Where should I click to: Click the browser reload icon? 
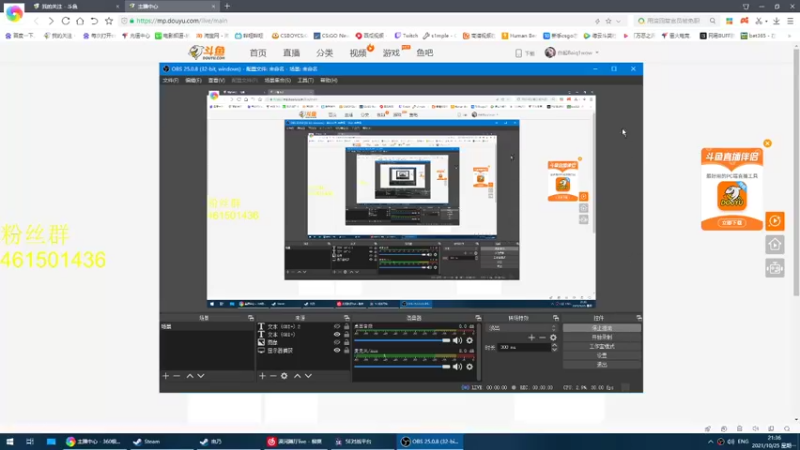click(x=66, y=21)
